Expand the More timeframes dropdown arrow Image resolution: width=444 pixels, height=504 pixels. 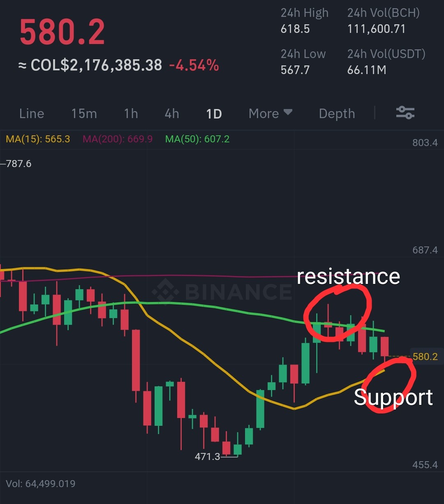click(x=288, y=112)
